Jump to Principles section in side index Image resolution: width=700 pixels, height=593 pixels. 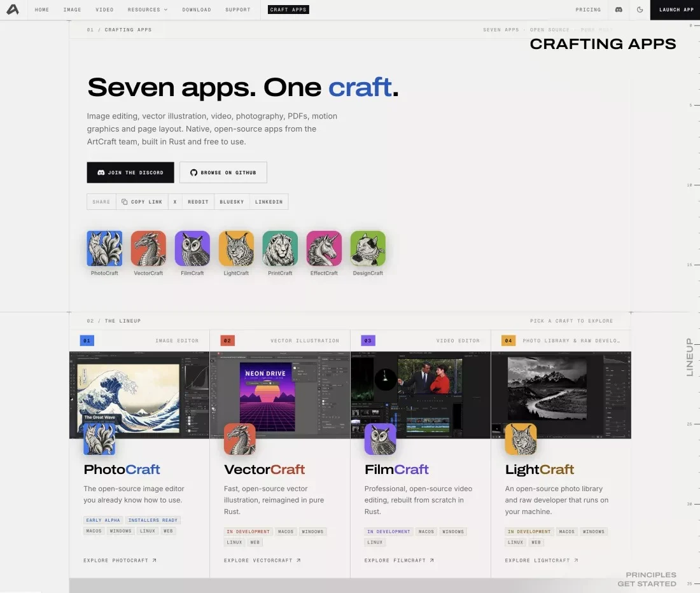(x=651, y=575)
